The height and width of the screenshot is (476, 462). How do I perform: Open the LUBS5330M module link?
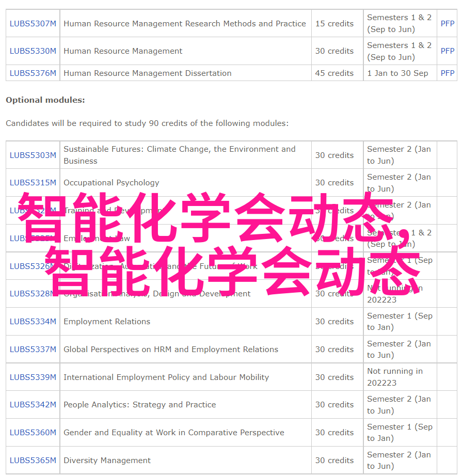[33, 51]
